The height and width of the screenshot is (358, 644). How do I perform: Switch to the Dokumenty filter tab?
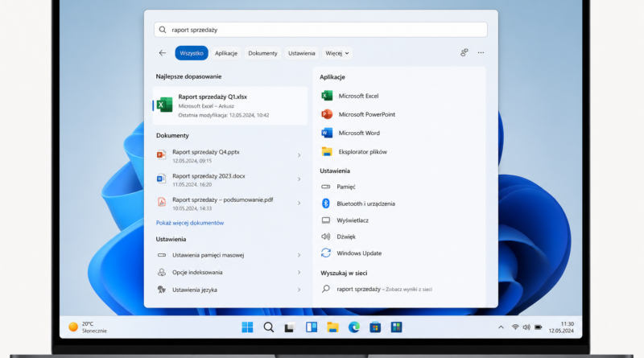pyautogui.click(x=262, y=53)
